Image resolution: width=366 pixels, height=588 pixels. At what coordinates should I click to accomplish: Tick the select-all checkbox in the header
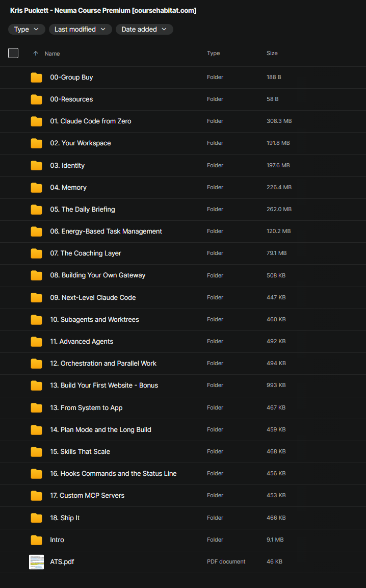tap(13, 53)
